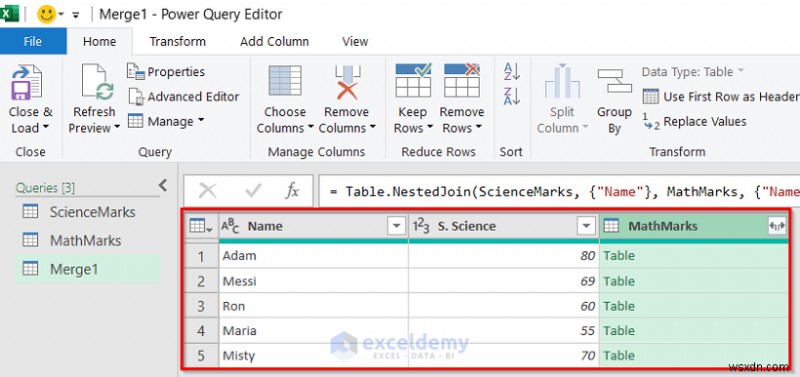Screen dimensions: 800x377
Task: Select the Name column header
Action: pyautogui.click(x=313, y=226)
